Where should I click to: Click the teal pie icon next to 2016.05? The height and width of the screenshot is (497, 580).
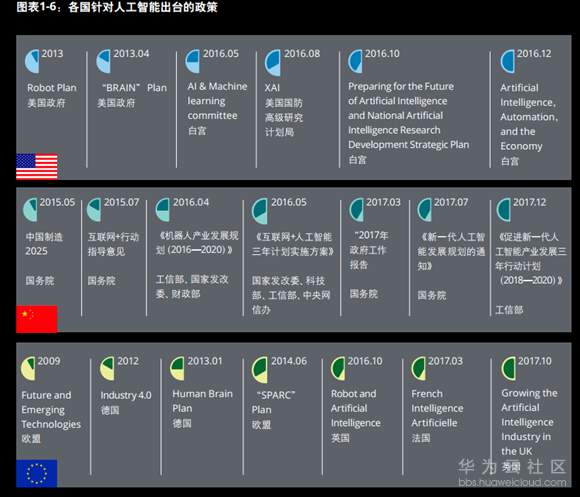[x=260, y=211]
